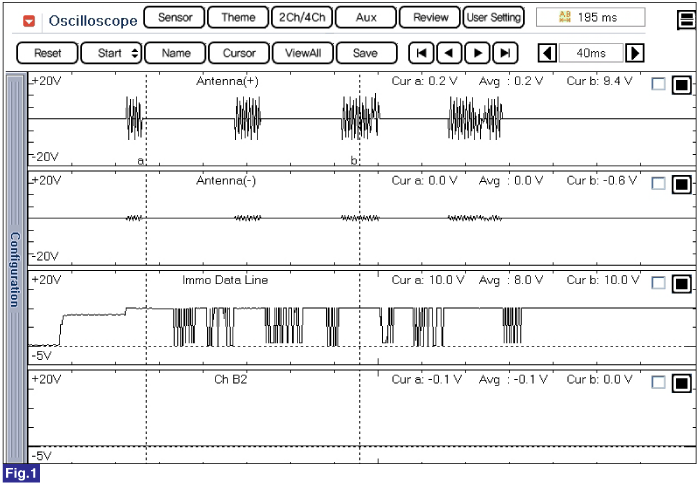Jump to first record with skip-to-start button
The image size is (700, 485).
[421, 53]
